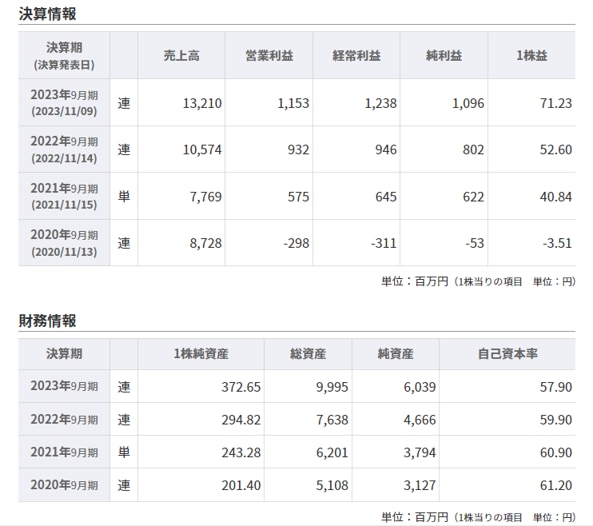Viewport: 593px width, 526px height.
Task: Click the sales value 13,210
Action: coord(202,103)
